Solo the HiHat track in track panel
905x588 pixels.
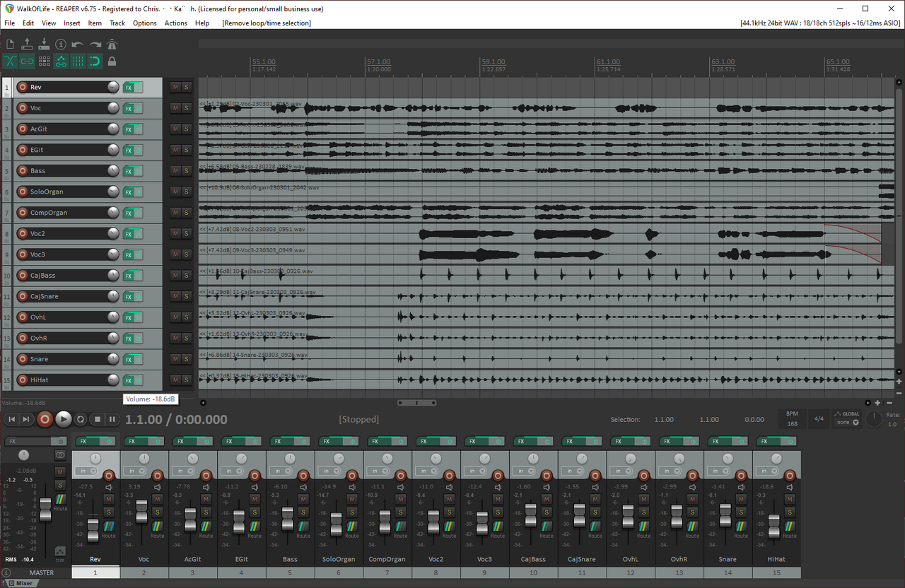(x=187, y=380)
